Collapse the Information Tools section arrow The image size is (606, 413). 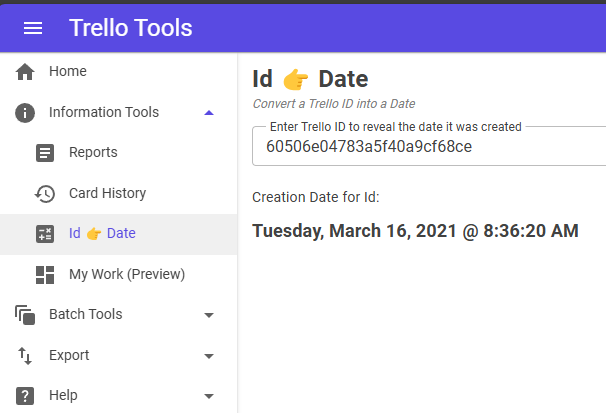(x=208, y=113)
